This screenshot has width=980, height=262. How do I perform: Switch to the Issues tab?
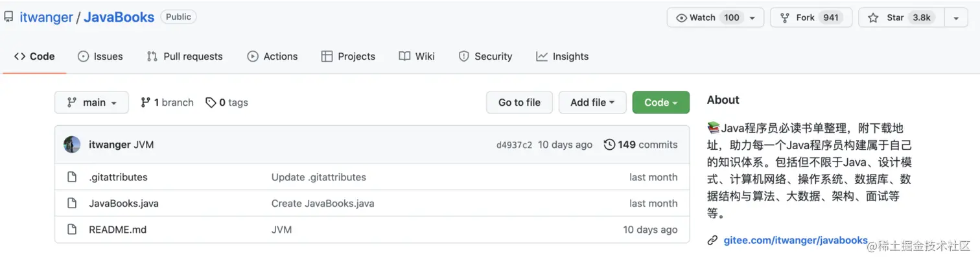100,56
